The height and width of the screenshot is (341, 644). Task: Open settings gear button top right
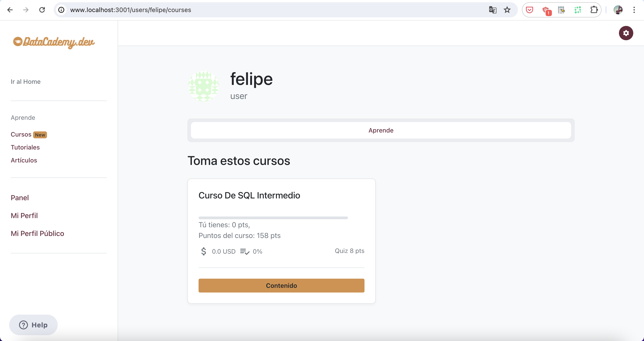pyautogui.click(x=626, y=33)
